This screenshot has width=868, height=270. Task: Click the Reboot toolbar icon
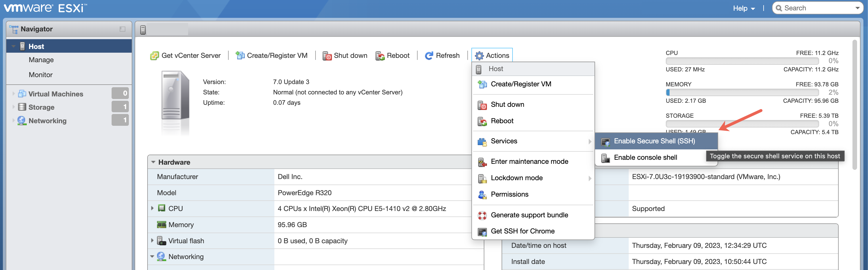pos(380,56)
